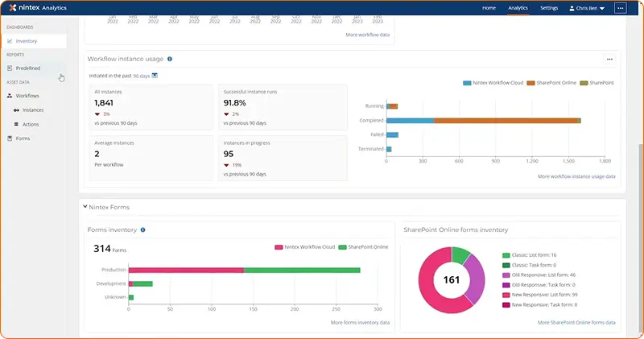The height and width of the screenshot is (339, 644).
Task: Click the Unknown forms bar
Action: point(131,297)
